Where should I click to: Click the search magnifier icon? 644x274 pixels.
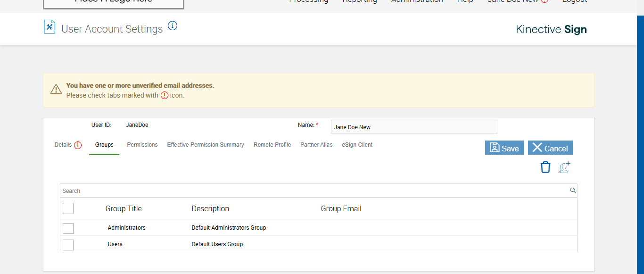click(573, 191)
